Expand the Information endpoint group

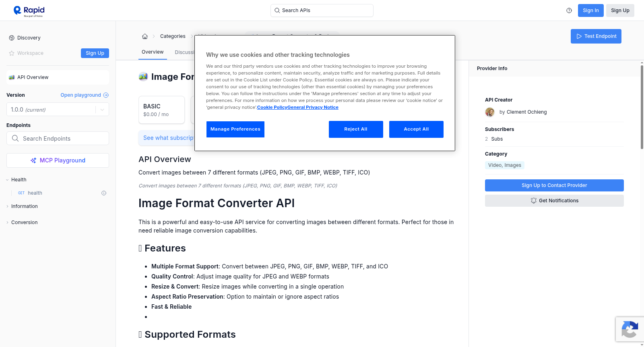tap(7, 206)
